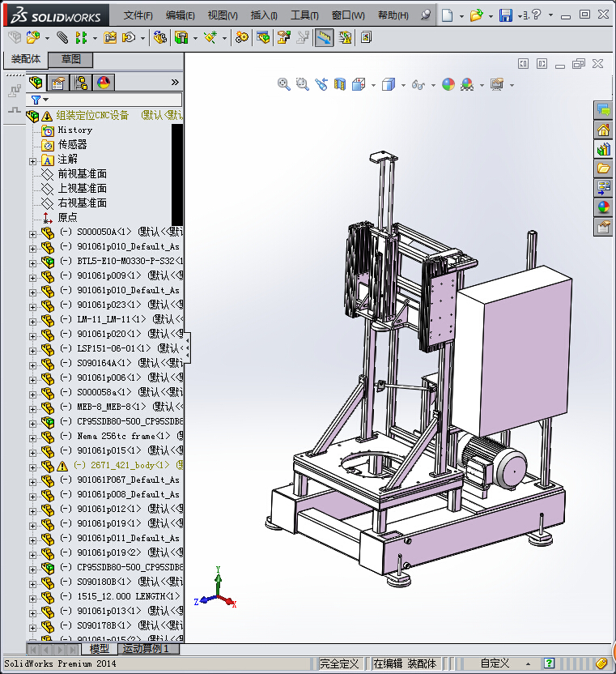
Task: Expand the 2671_421_body<1> node
Action: [32, 467]
